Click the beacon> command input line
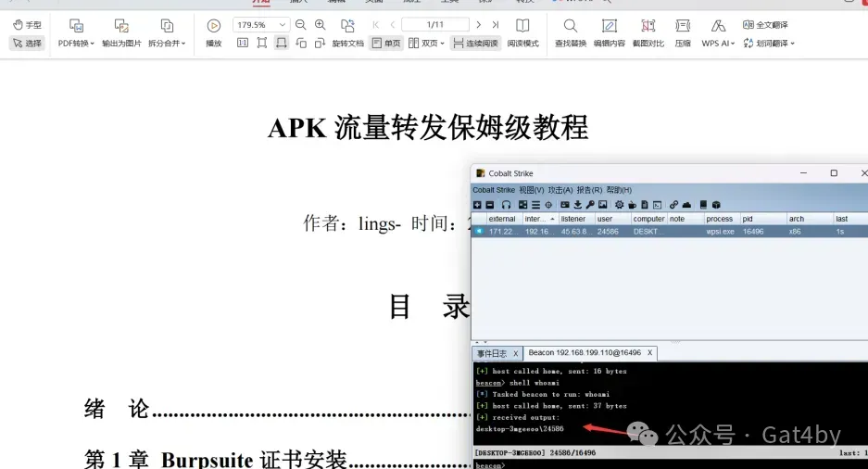 671,465
